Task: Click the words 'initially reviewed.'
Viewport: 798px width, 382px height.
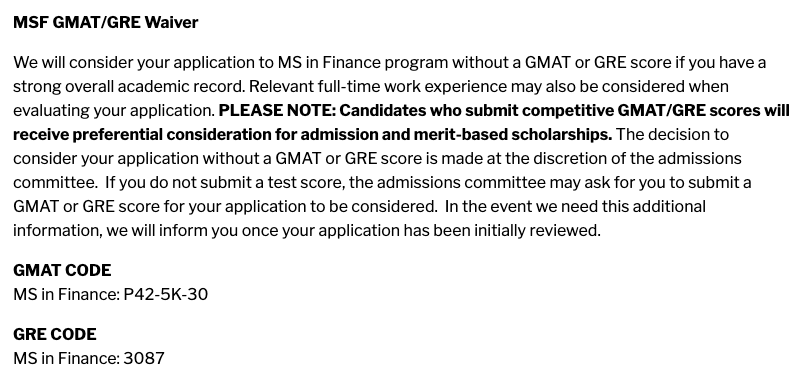Action: [537, 231]
